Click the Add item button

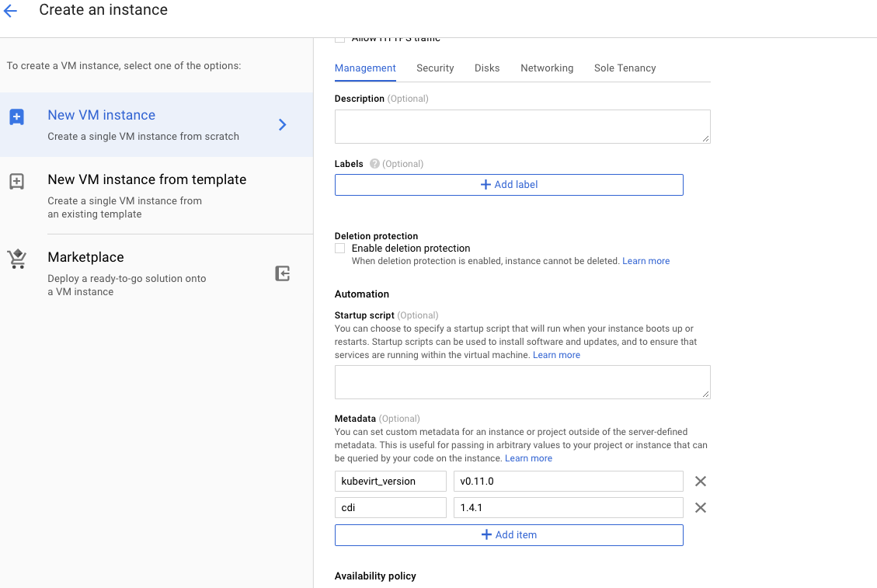point(509,535)
